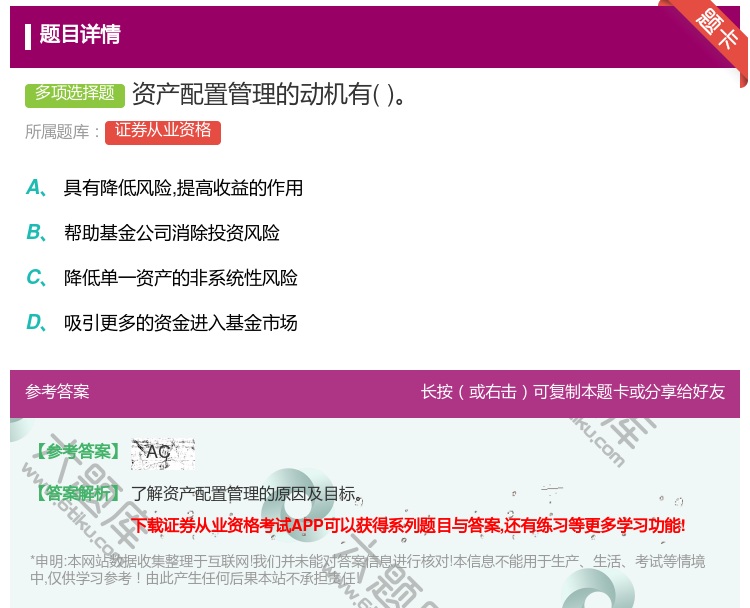This screenshot has height=608, width=750.
Task: Click the 题目详情 header title
Action: (80, 35)
